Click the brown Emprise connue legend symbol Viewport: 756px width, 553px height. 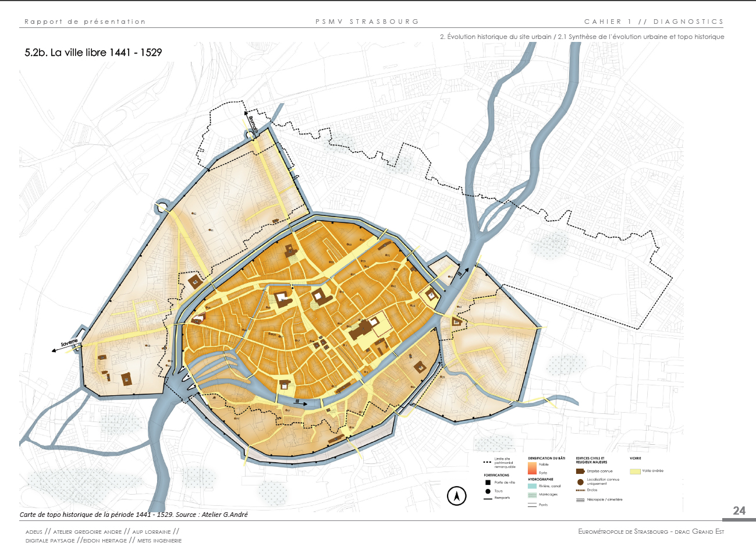coord(580,471)
